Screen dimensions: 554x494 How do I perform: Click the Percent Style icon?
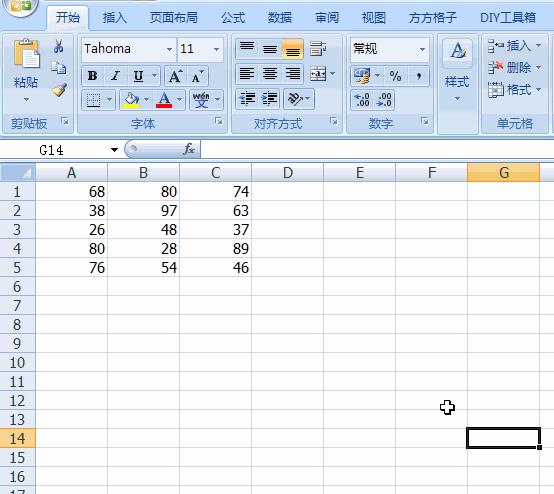coord(395,76)
